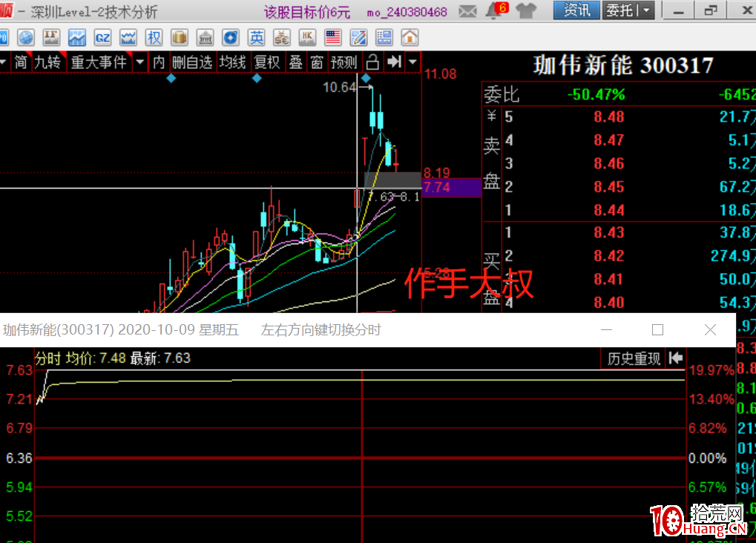Select buy level 1 price 8.43
Image resolution: width=756 pixels, height=543 pixels.
tap(609, 232)
